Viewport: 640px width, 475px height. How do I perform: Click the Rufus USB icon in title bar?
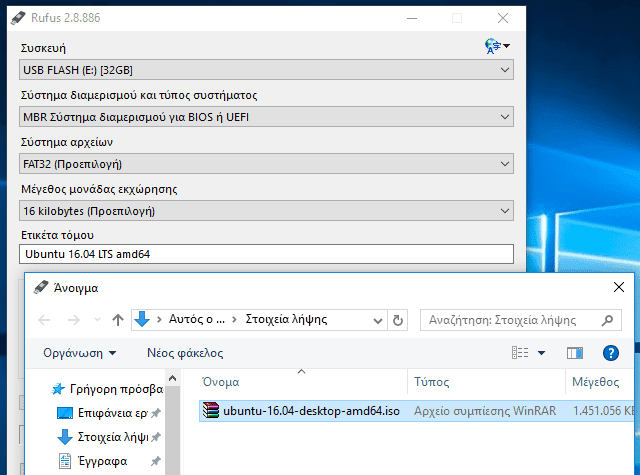tap(18, 18)
